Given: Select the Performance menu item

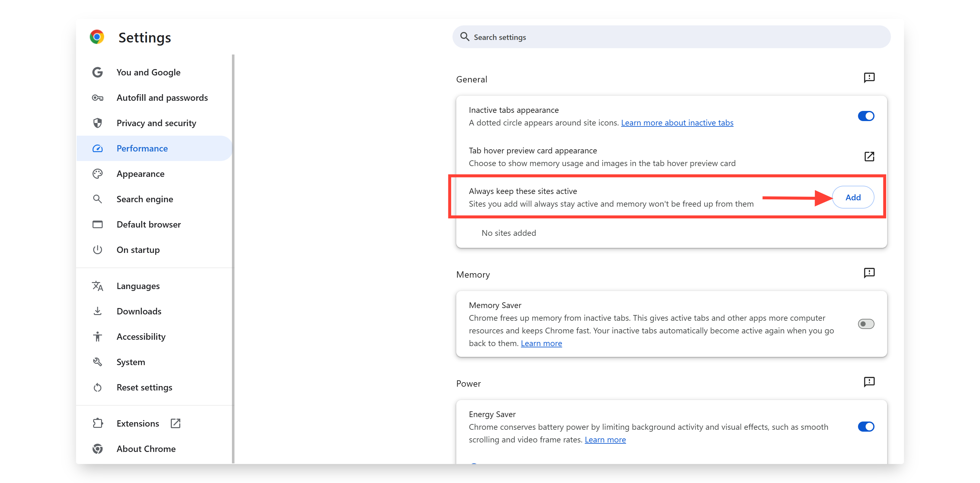Looking at the screenshot, I should (x=154, y=148).
